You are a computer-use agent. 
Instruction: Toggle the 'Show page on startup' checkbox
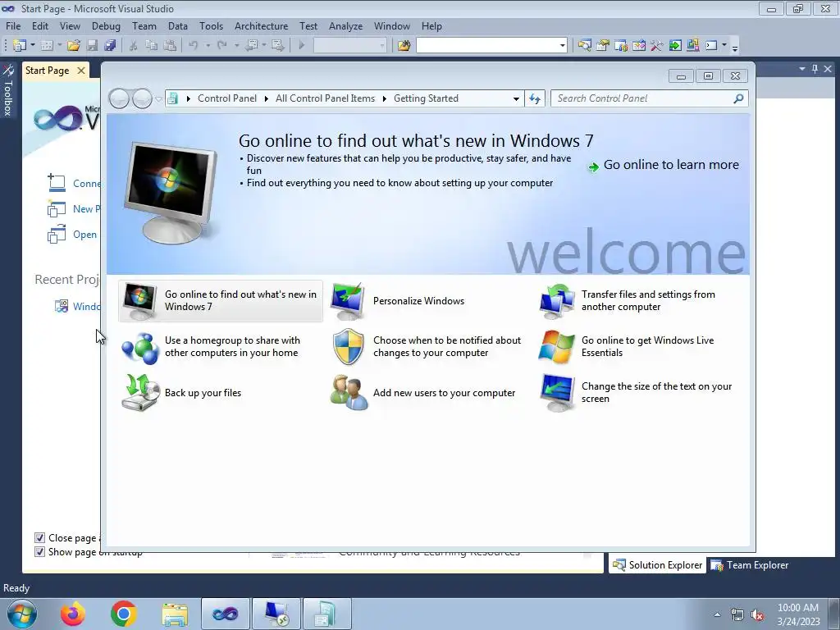pos(39,552)
